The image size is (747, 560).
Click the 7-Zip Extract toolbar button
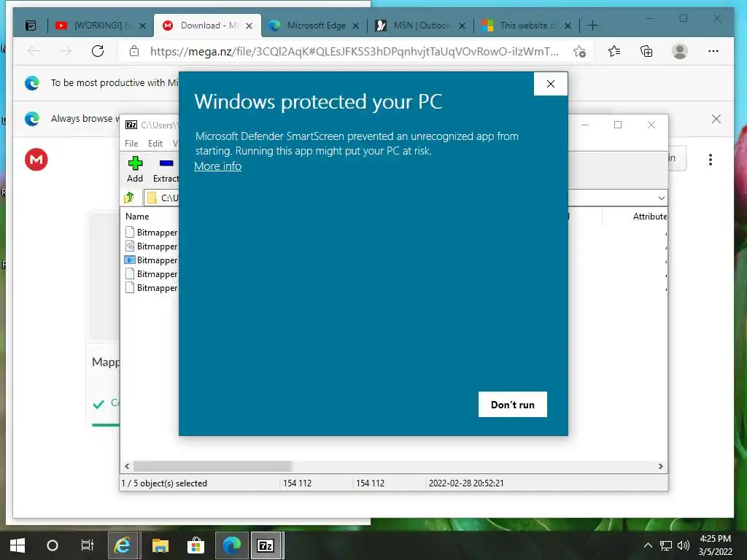pos(166,169)
